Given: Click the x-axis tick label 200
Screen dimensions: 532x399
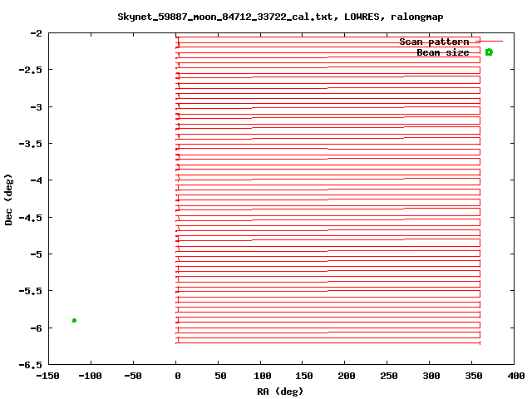Looking at the screenshot, I should click(347, 376).
